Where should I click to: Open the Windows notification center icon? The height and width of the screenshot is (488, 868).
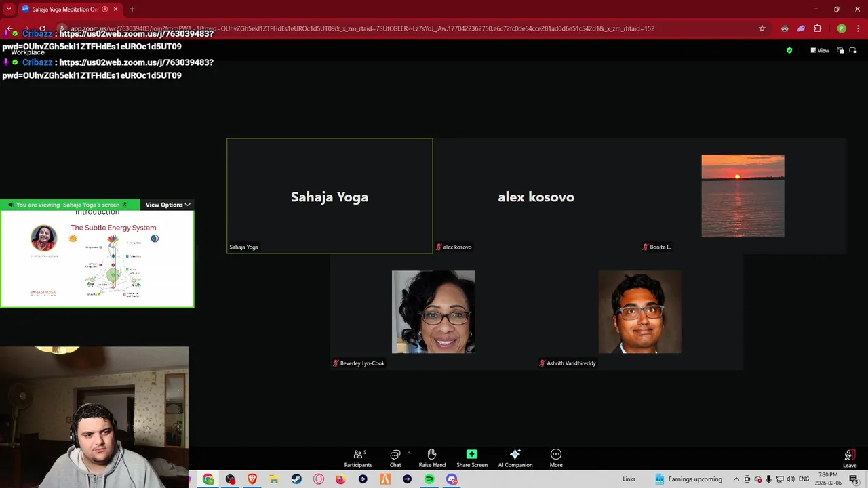(854, 479)
